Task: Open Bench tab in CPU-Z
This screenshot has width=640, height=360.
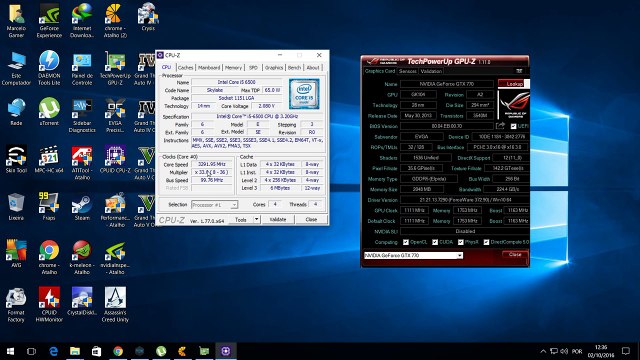Action: coord(294,68)
